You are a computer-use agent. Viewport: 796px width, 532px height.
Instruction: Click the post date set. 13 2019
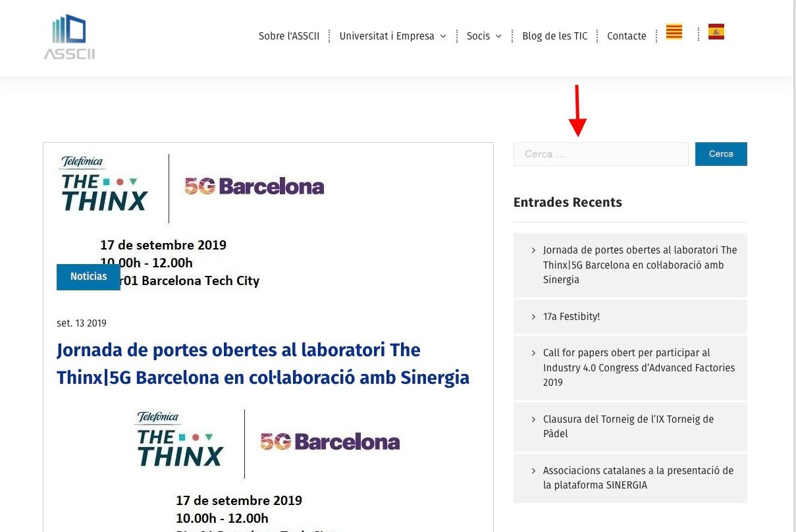[x=82, y=323]
